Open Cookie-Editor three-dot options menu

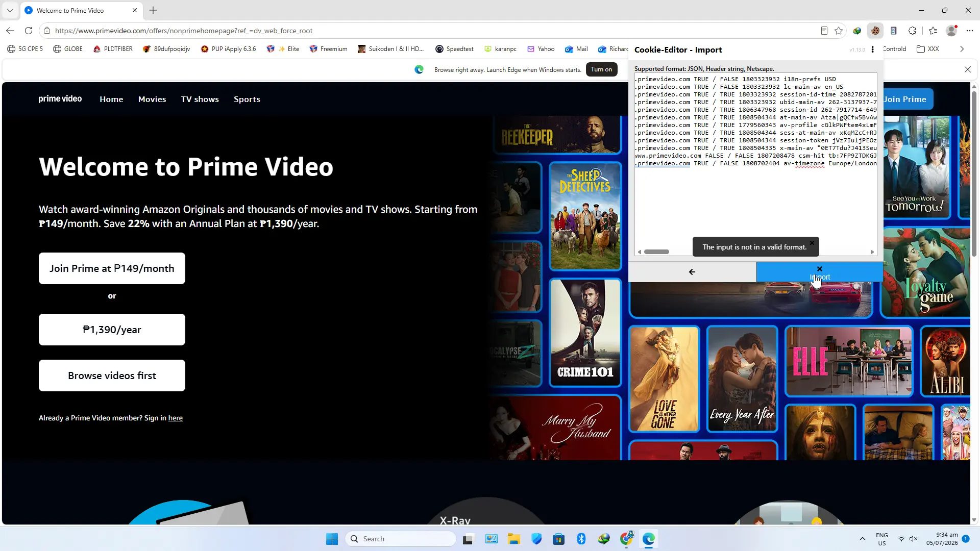[873, 49]
